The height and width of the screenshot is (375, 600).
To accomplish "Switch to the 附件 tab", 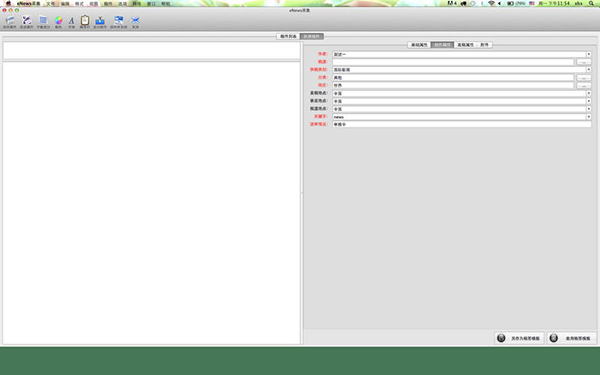I will coord(484,45).
